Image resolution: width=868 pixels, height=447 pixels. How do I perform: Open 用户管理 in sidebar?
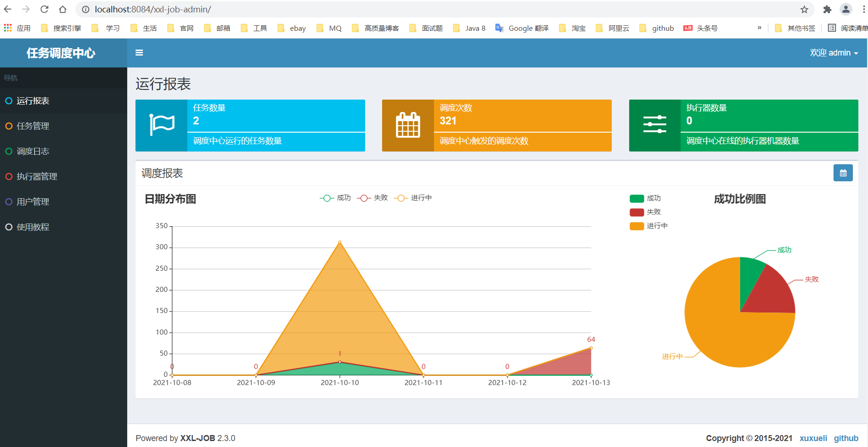(x=63, y=201)
